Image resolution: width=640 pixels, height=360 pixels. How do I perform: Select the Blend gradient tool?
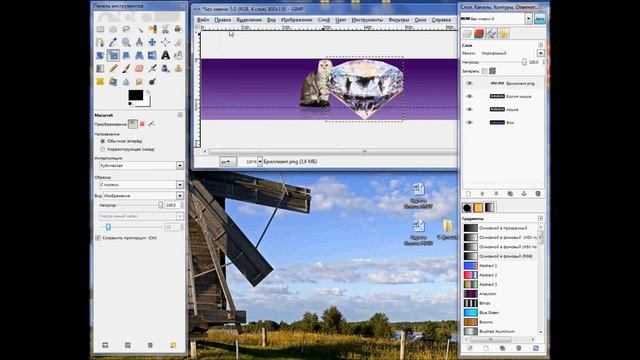[x=100, y=69]
